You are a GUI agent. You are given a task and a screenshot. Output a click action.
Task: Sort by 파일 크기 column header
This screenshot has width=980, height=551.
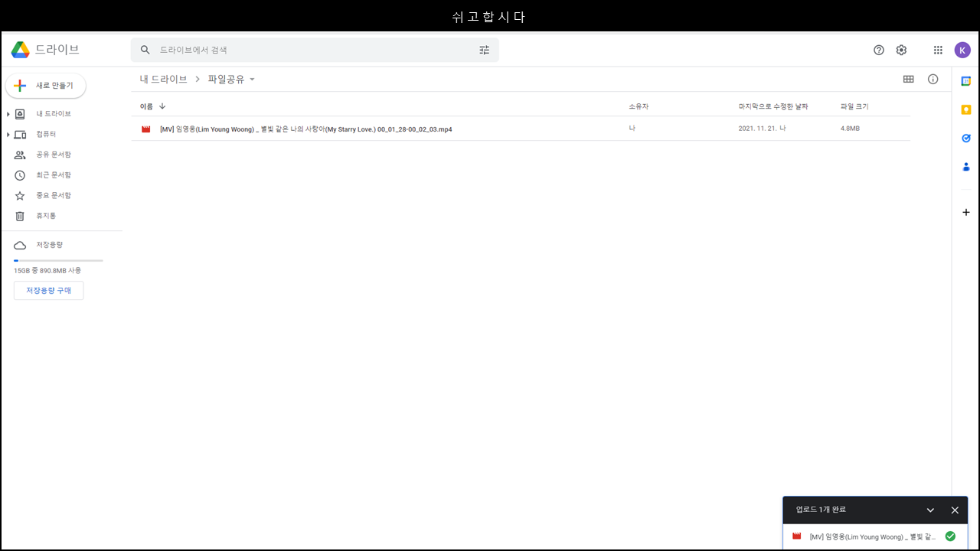[x=854, y=106]
